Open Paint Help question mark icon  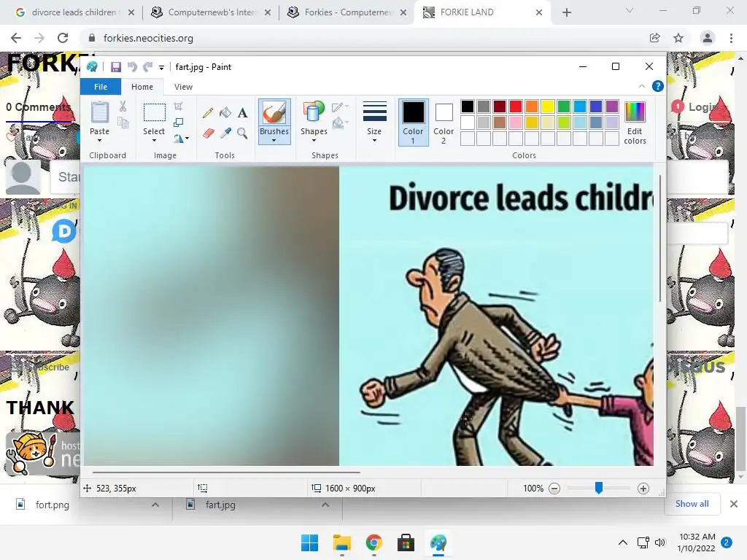657,86
